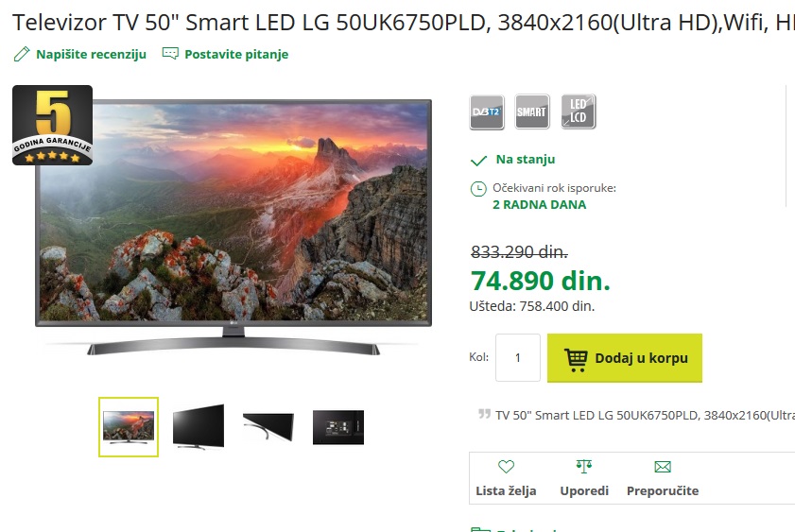Click the speech bubble question icon

tap(170, 53)
